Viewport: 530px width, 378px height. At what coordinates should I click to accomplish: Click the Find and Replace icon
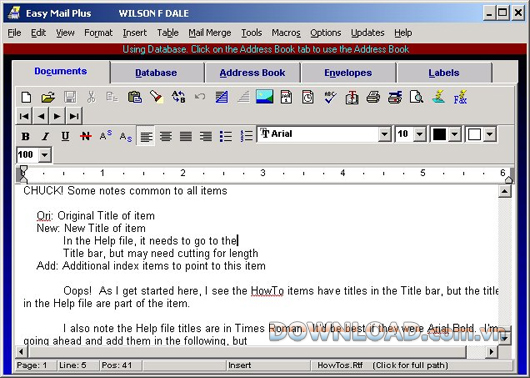[178, 97]
